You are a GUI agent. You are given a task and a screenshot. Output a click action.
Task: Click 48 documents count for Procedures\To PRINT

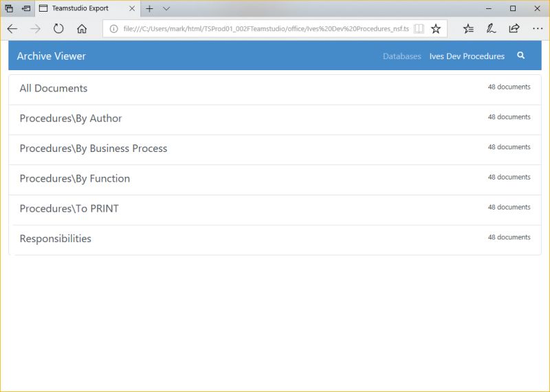[509, 207]
